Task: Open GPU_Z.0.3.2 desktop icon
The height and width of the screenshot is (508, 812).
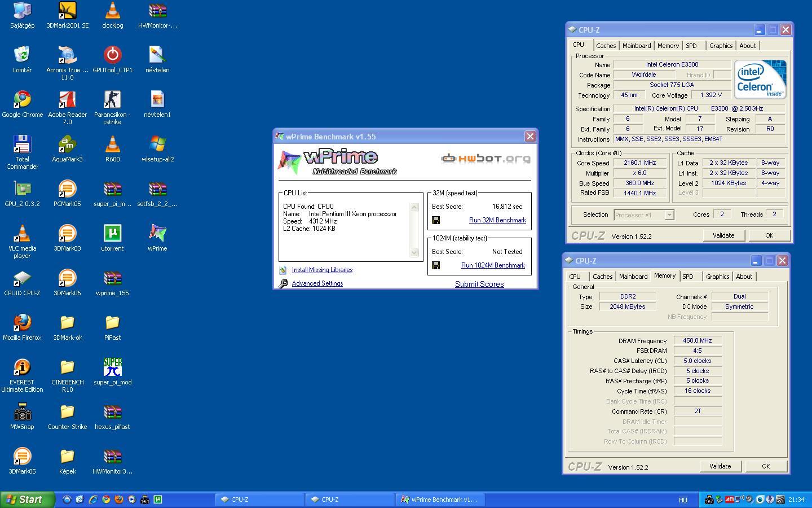Action: [x=22, y=189]
